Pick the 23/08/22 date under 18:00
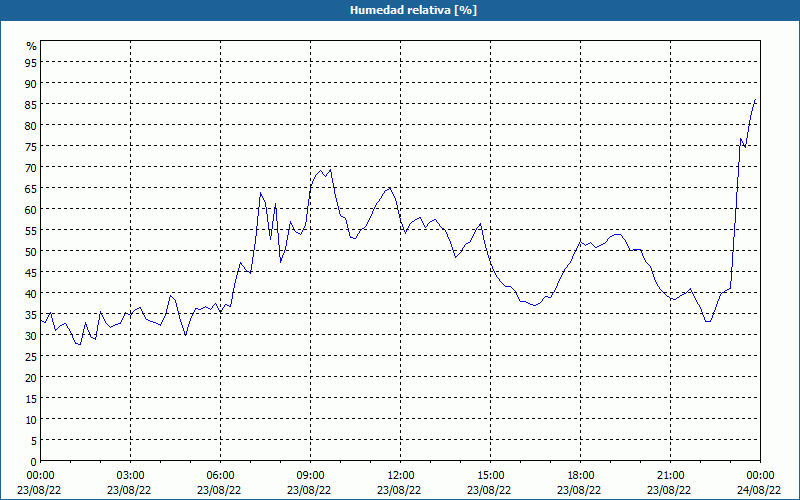800x500 pixels. click(579, 490)
